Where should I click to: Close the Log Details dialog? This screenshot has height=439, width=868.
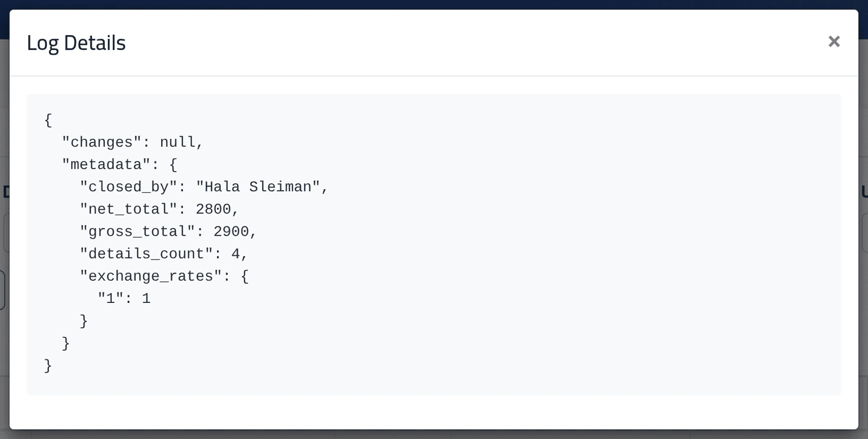[834, 42]
